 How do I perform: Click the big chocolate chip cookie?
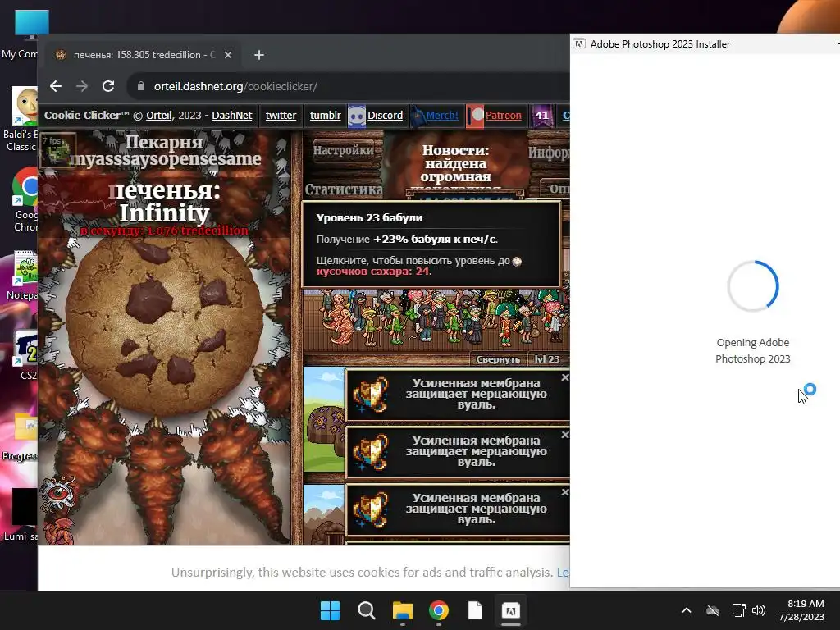point(164,325)
